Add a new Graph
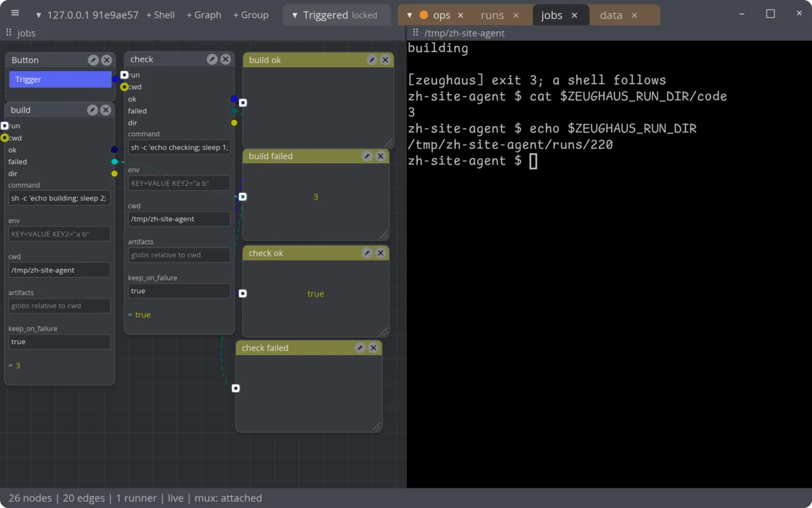Screen dimensions: 812x508 coord(204,15)
